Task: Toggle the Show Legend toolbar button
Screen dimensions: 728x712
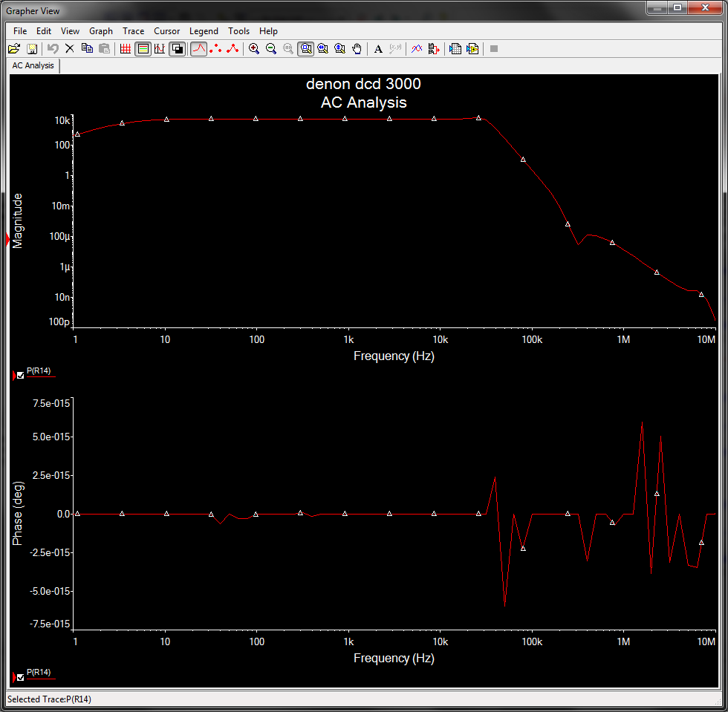Action: click(x=143, y=49)
